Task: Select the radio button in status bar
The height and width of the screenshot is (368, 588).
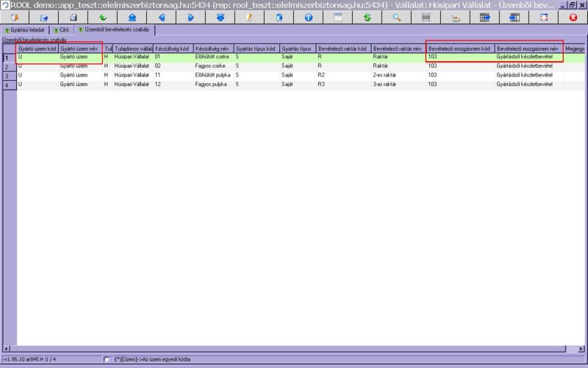Action: (108, 359)
